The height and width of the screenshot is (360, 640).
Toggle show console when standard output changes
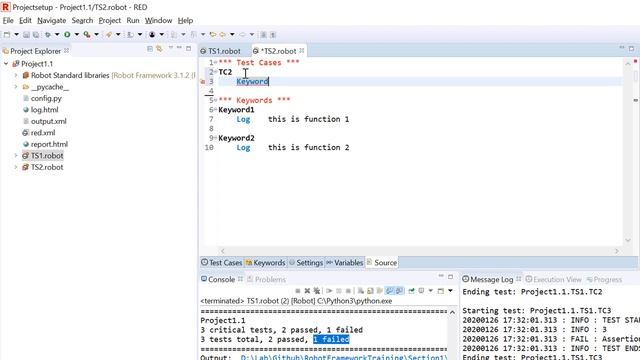(x=390, y=291)
